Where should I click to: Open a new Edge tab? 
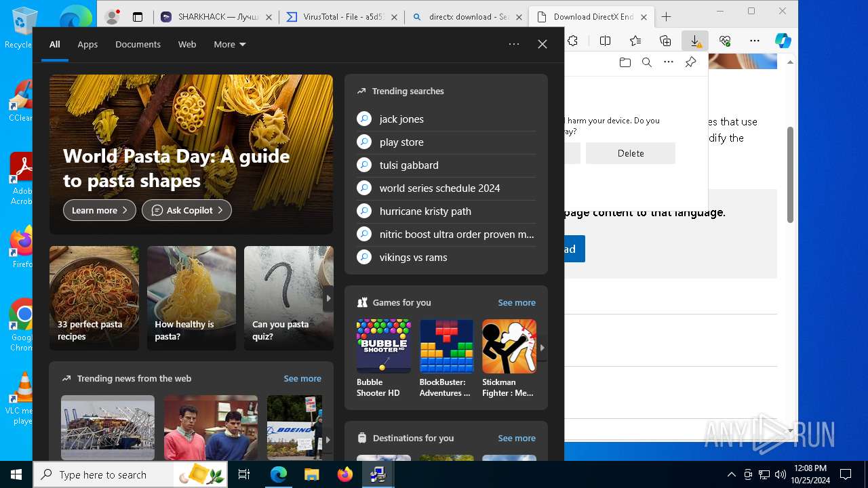666,17
